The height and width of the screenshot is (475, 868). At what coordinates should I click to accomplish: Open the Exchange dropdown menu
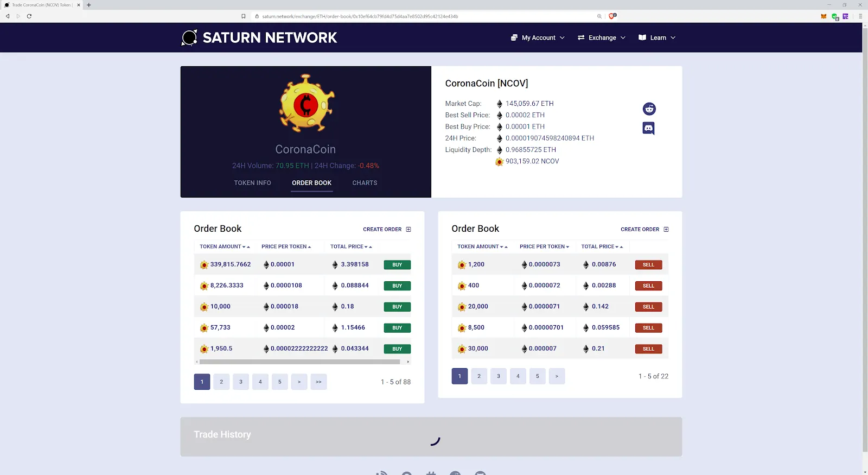(602, 38)
